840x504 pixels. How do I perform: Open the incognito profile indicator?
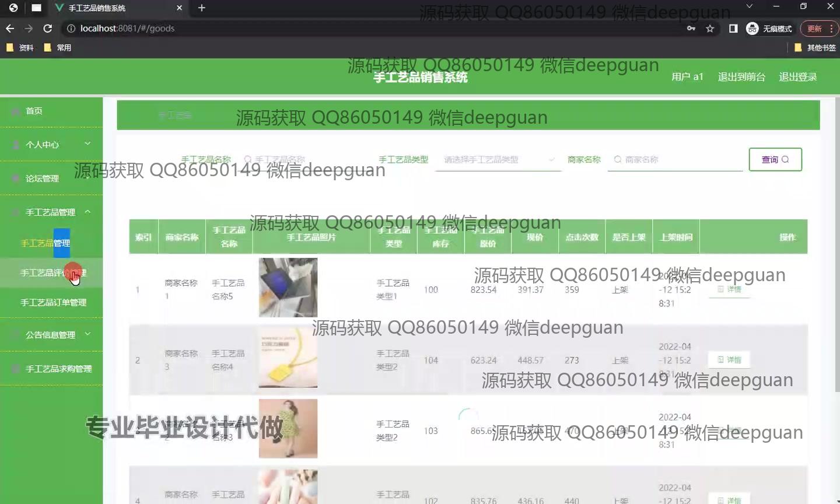769,29
